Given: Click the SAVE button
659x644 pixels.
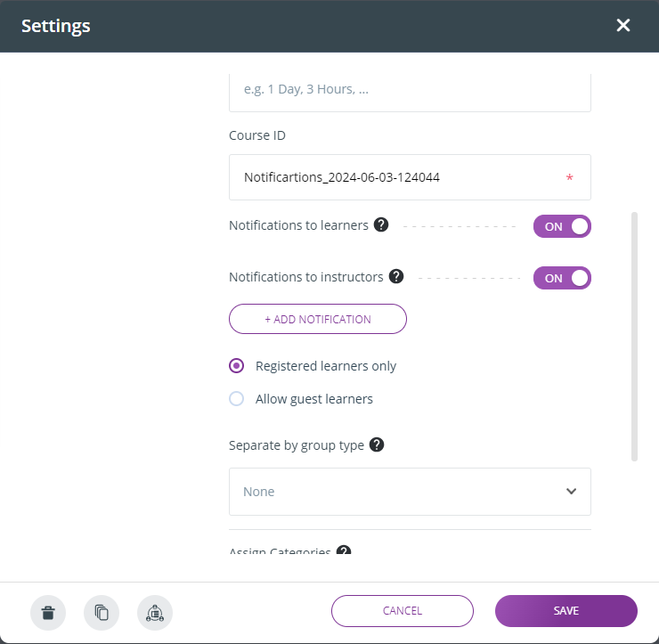Looking at the screenshot, I should pos(566,611).
